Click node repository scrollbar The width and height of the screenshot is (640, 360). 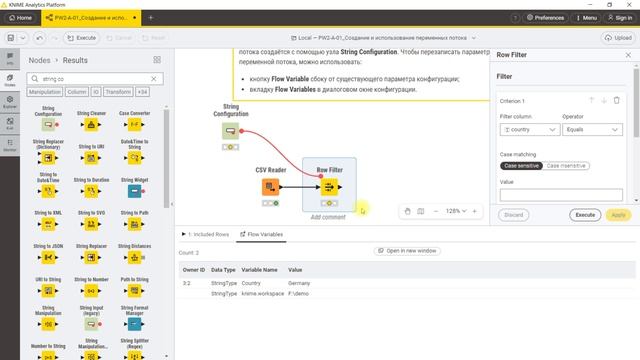[x=166, y=158]
